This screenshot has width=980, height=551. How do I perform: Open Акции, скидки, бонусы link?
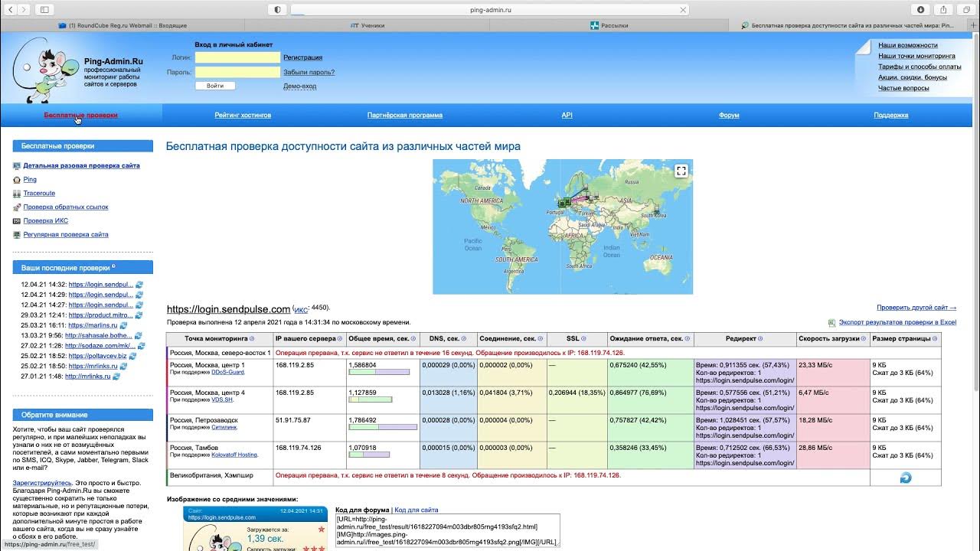[912, 77]
